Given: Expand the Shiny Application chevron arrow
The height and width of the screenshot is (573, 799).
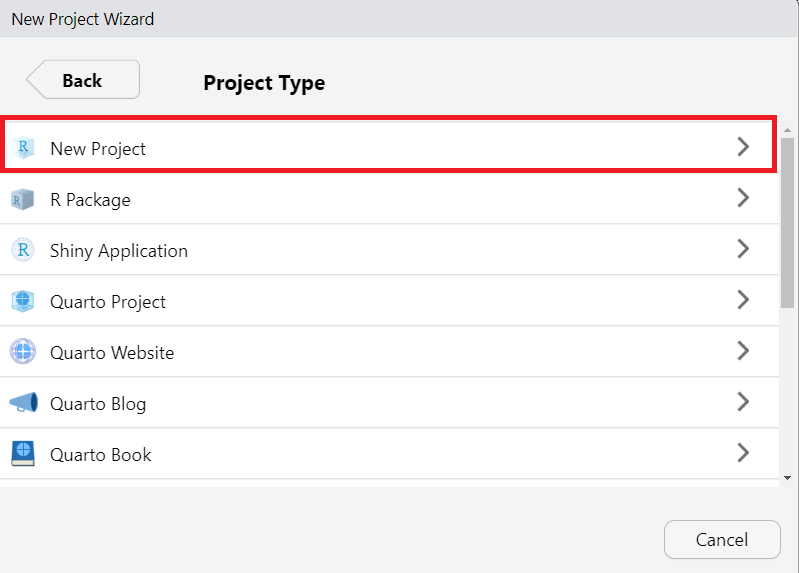Looking at the screenshot, I should [x=743, y=249].
